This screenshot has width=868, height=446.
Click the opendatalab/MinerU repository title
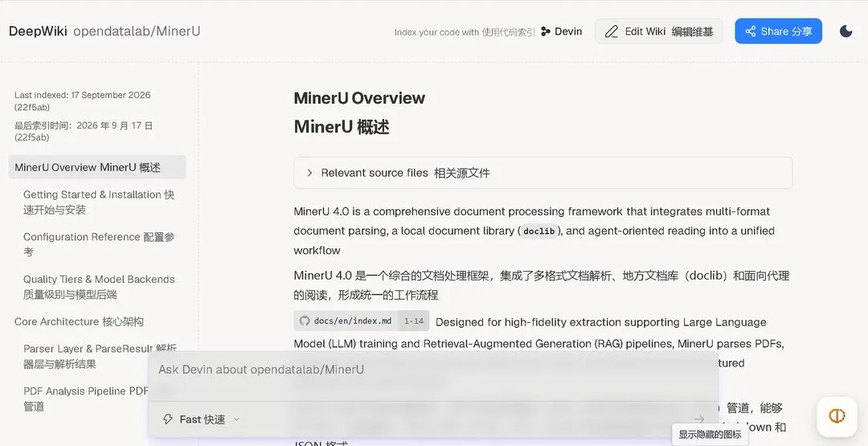pos(137,31)
